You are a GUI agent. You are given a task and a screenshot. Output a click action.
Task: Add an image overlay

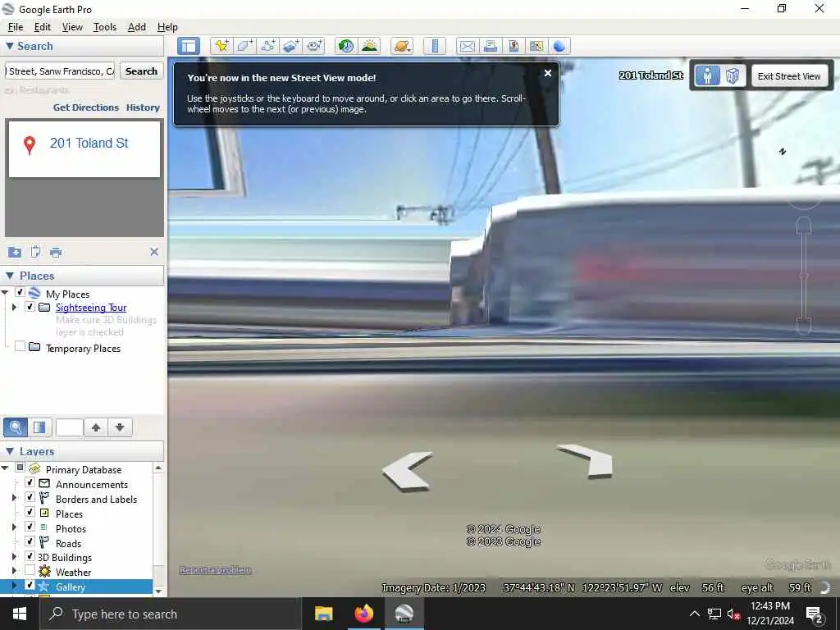(x=291, y=46)
